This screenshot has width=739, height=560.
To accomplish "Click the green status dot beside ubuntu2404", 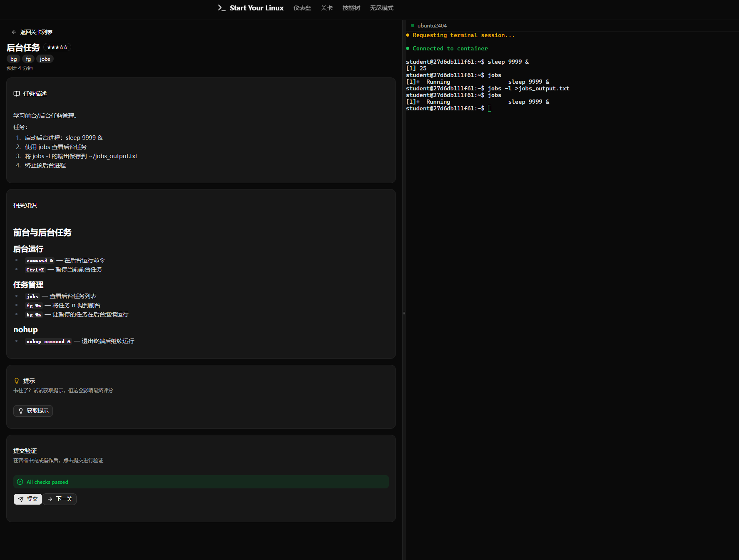I will 413,26.
